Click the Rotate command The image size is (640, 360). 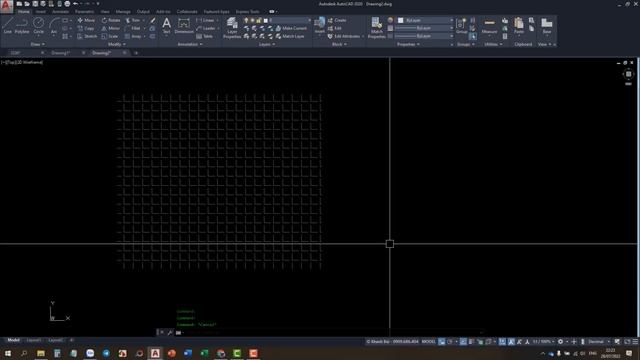[x=111, y=20]
